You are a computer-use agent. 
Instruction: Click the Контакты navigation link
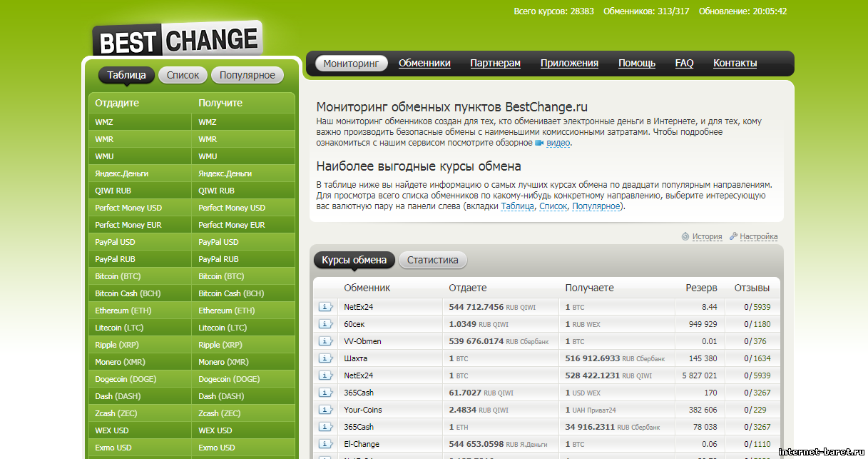pyautogui.click(x=735, y=63)
